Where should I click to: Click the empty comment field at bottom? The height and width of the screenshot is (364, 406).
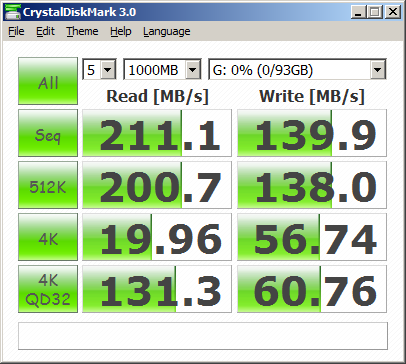point(203,336)
